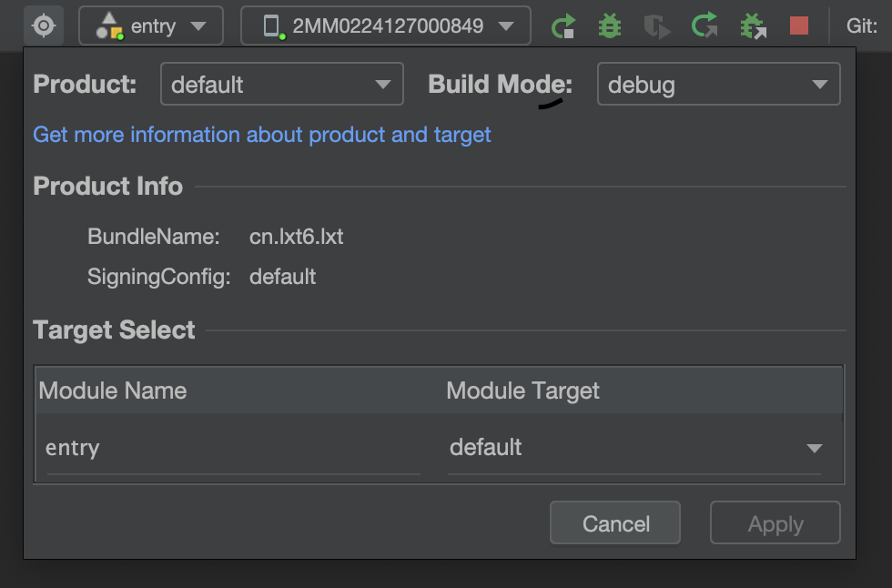Screen dimensions: 892x588
Task: Click the Module Target column header
Action: (523, 391)
